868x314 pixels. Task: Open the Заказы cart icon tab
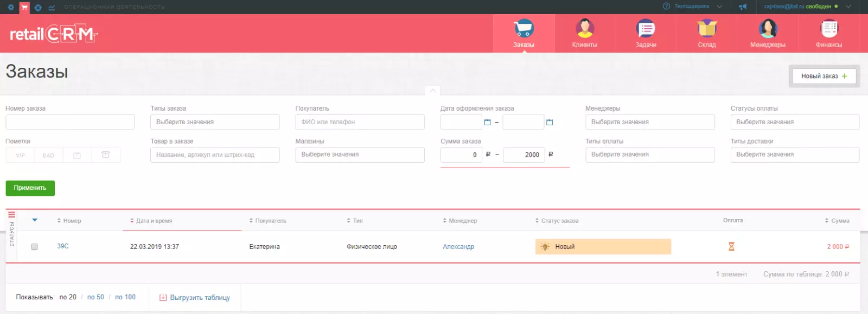pos(524,33)
